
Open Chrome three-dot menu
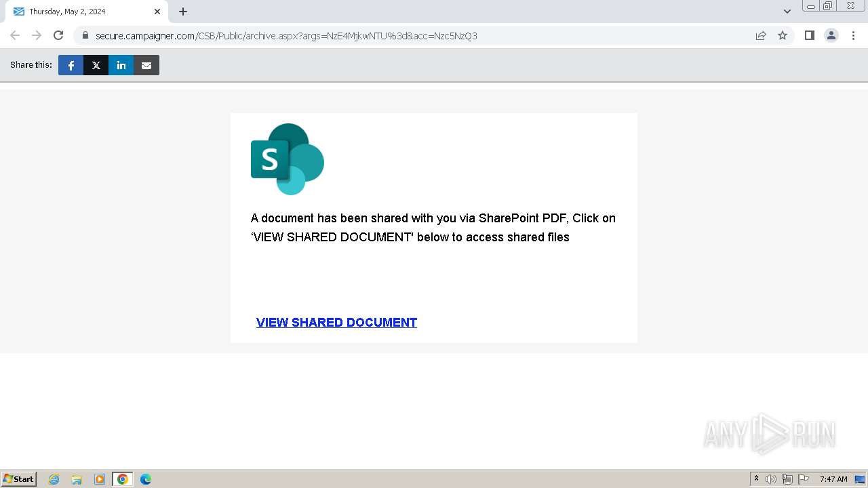(x=853, y=35)
